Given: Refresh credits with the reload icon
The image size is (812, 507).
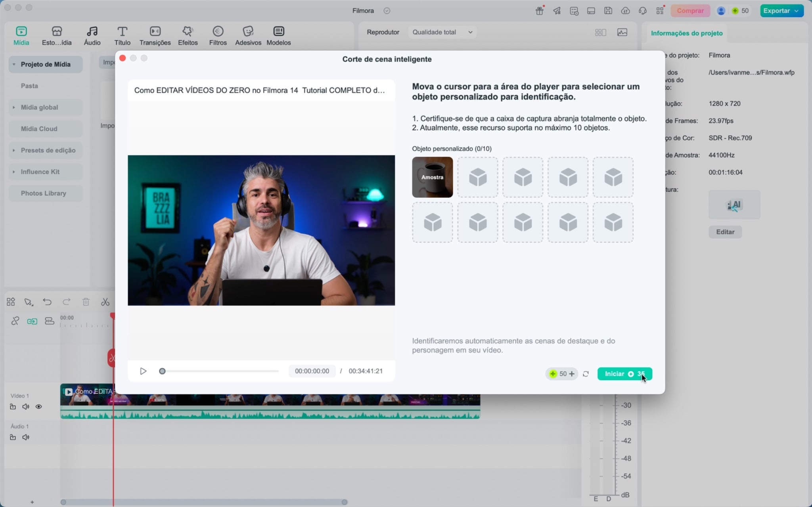Looking at the screenshot, I should click(x=586, y=374).
